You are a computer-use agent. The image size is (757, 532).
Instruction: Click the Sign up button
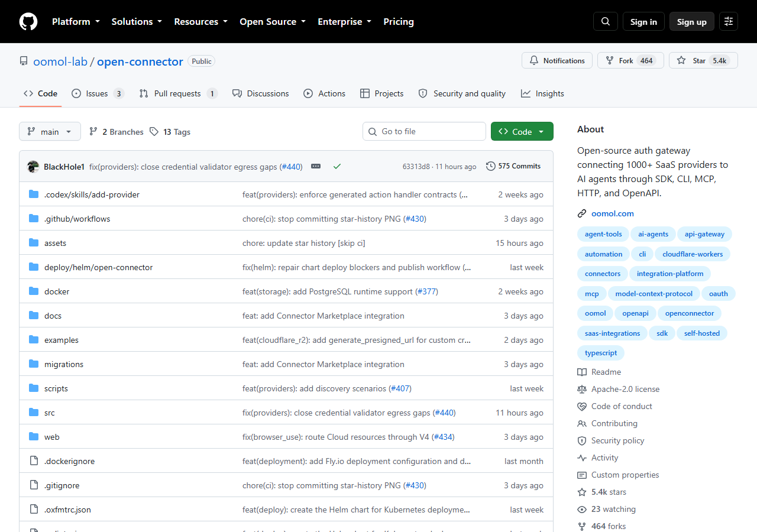click(692, 21)
